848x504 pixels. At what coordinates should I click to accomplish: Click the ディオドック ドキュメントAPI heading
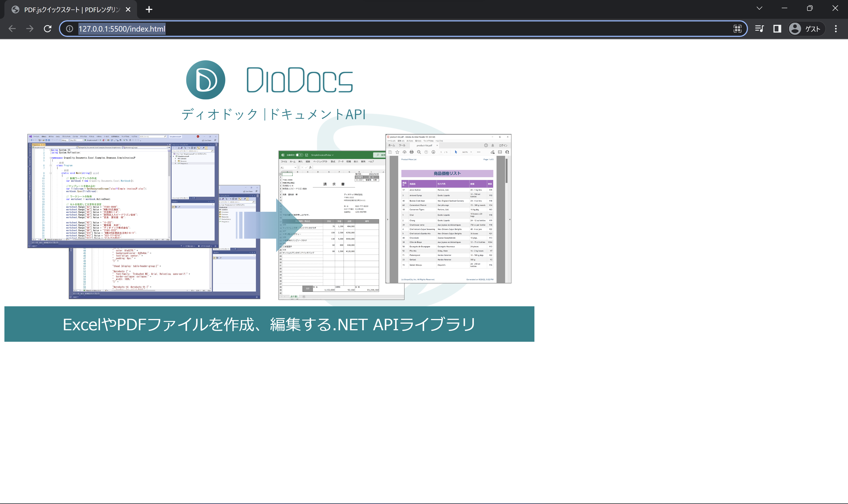[x=274, y=114]
